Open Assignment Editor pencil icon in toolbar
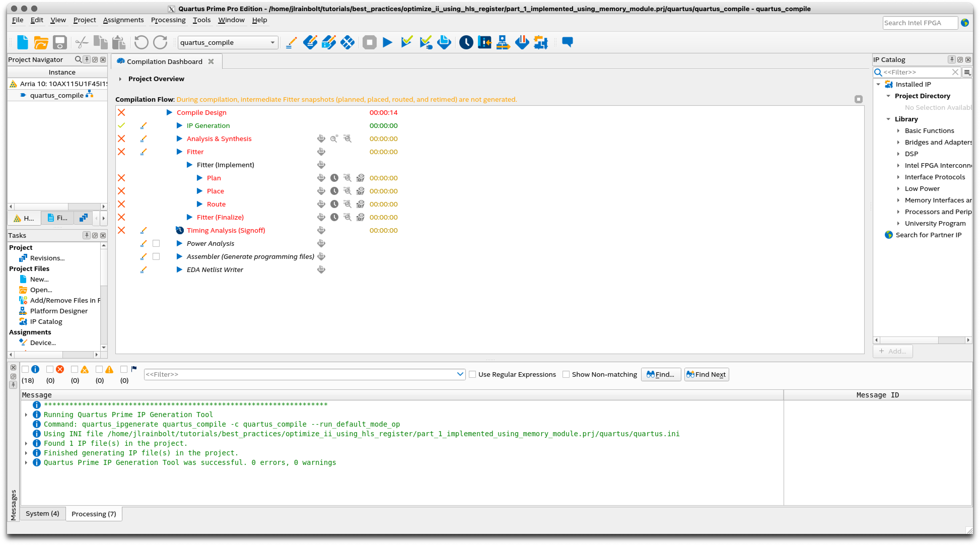The image size is (980, 545). point(291,42)
